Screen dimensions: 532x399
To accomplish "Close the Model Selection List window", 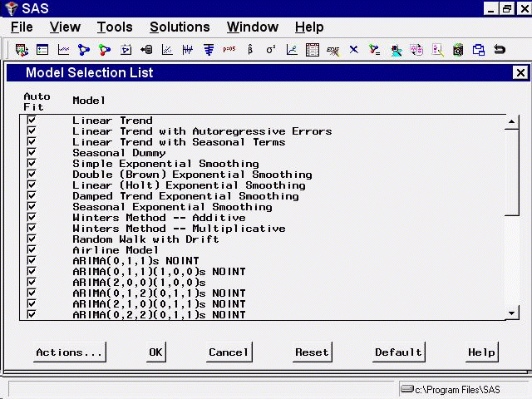I will click(521, 72).
